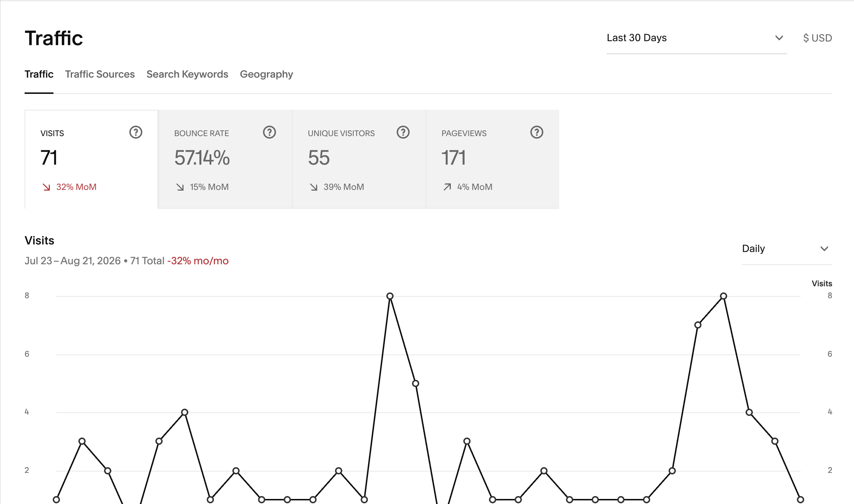Image resolution: width=854 pixels, height=504 pixels.
Task: Open the Search Keywords tab
Action: (187, 74)
